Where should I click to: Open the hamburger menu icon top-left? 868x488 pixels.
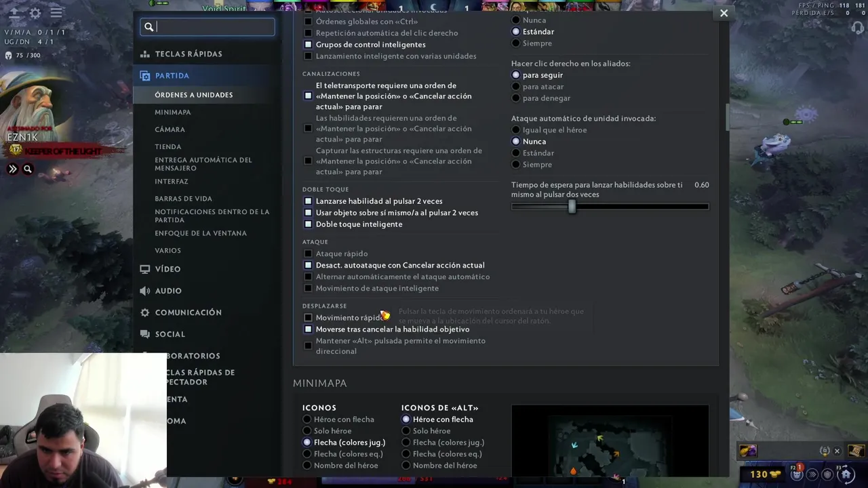click(56, 13)
